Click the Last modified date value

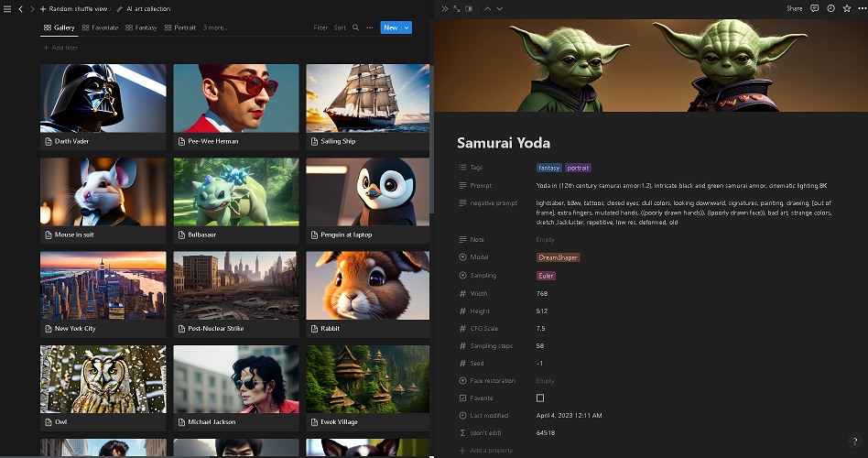point(570,415)
